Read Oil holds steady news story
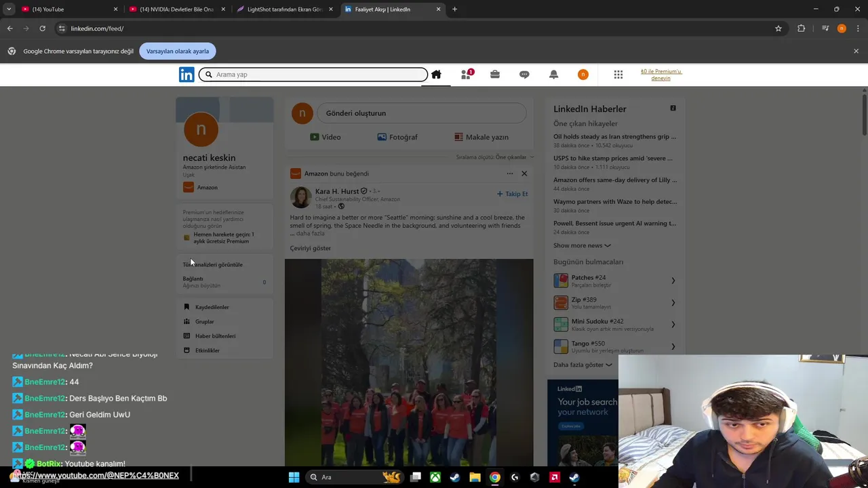This screenshot has height=488, width=868. coord(614,137)
